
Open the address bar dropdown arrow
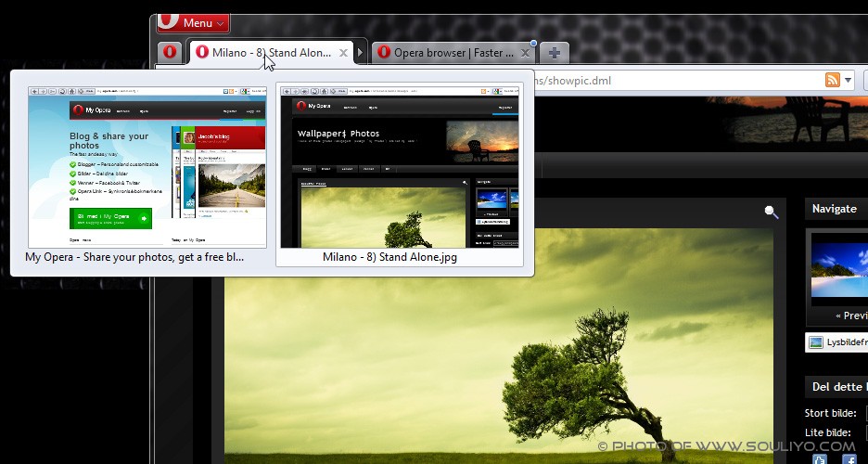tap(849, 81)
